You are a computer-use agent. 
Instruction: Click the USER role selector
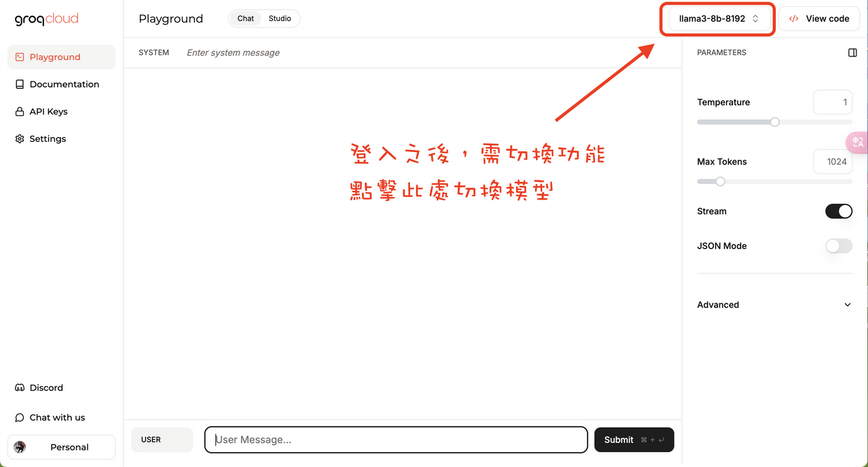tap(162, 440)
